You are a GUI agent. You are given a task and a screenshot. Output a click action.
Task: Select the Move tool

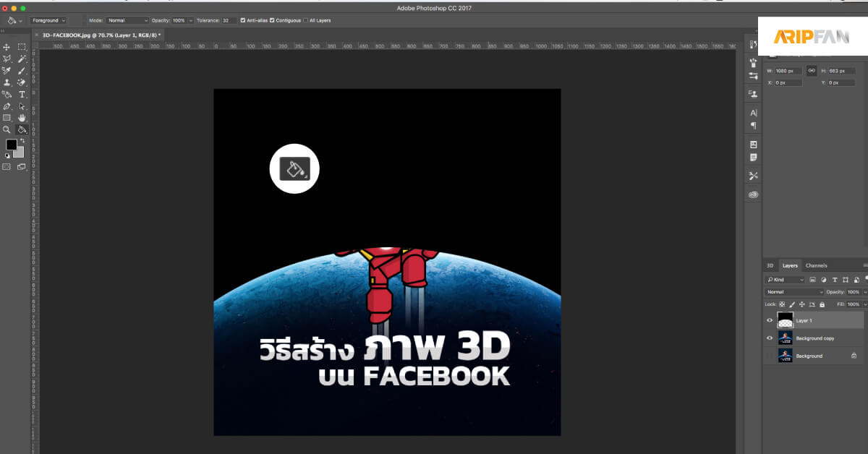click(x=7, y=47)
